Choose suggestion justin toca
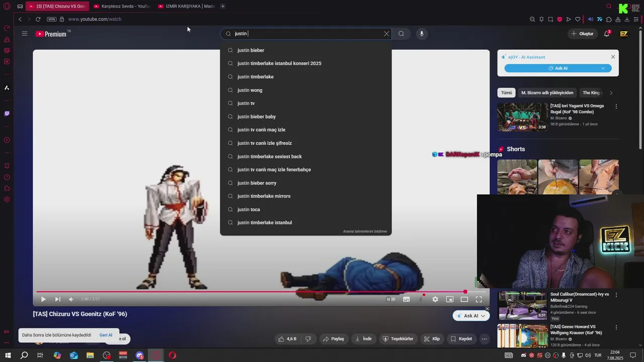Image resolution: width=644 pixels, height=362 pixels. [306, 209]
